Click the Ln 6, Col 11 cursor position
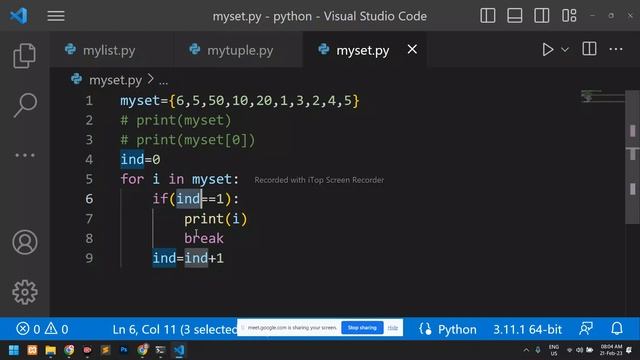 (x=175, y=329)
